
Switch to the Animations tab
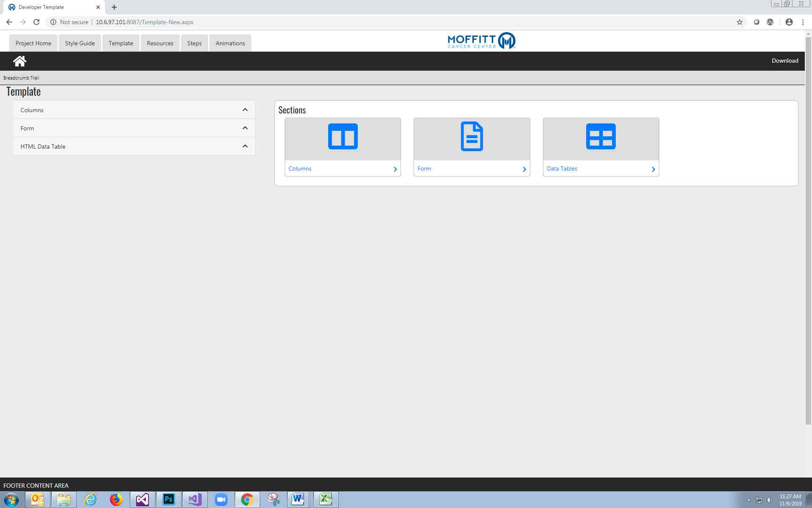(230, 43)
